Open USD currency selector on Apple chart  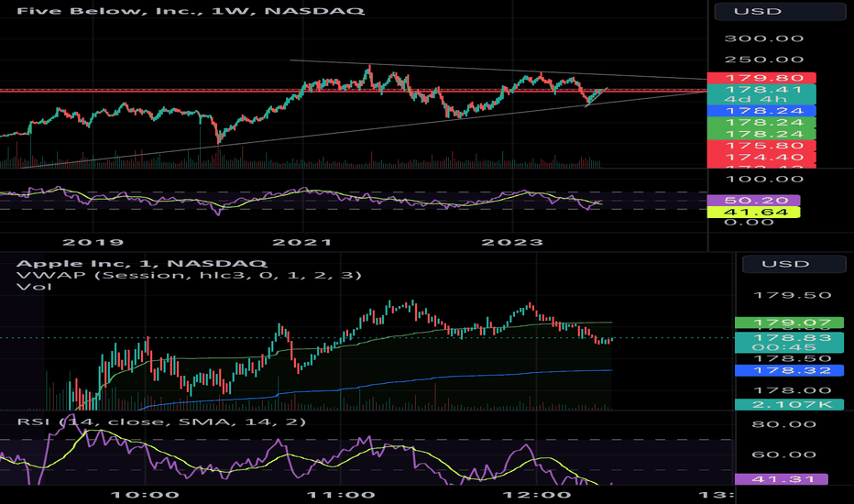[x=793, y=264]
